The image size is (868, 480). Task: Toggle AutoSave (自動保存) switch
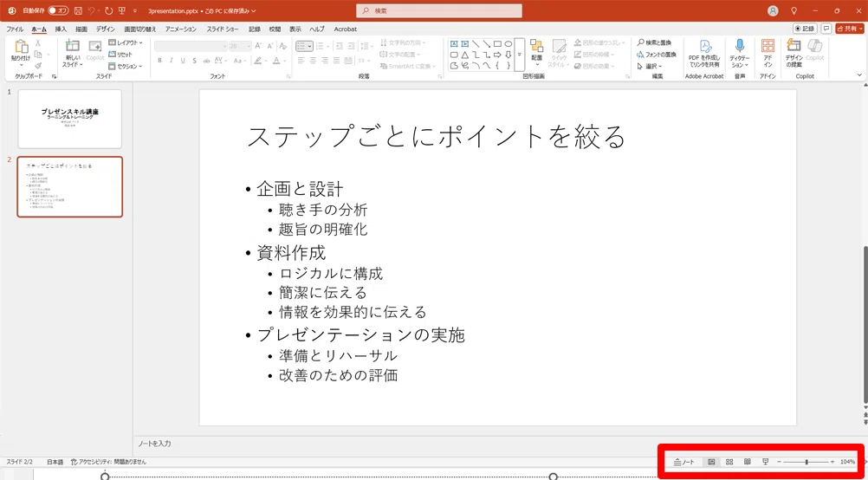point(58,10)
